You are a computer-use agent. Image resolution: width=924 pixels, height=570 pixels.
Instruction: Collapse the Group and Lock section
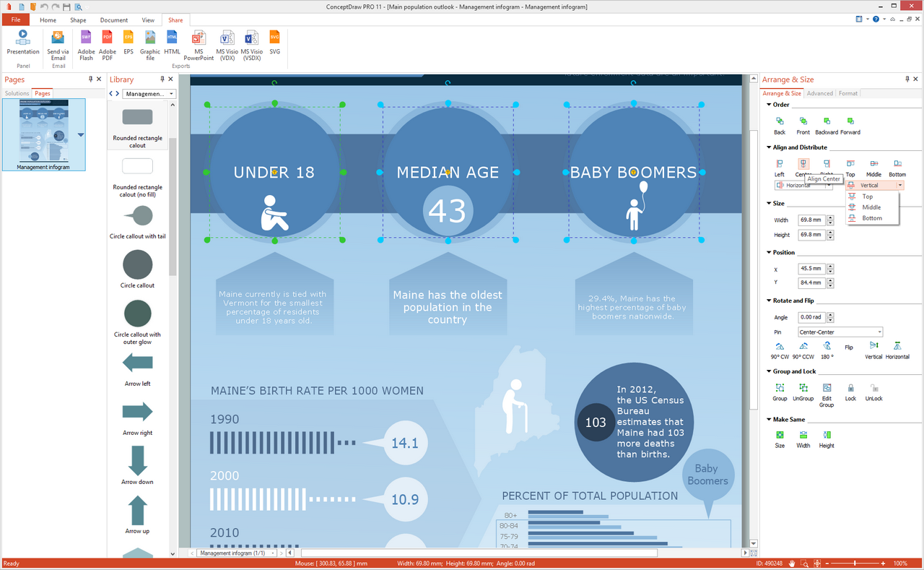coord(768,371)
